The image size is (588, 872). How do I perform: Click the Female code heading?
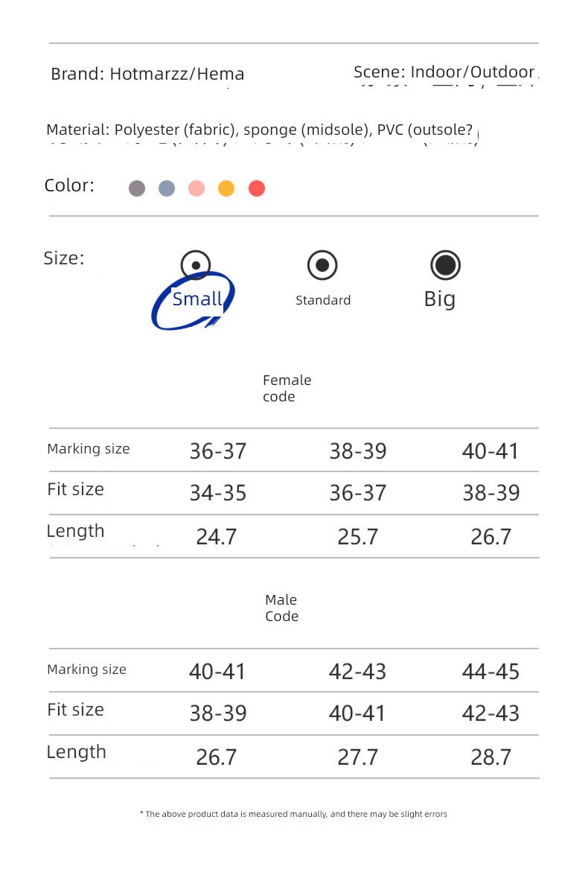click(x=287, y=388)
